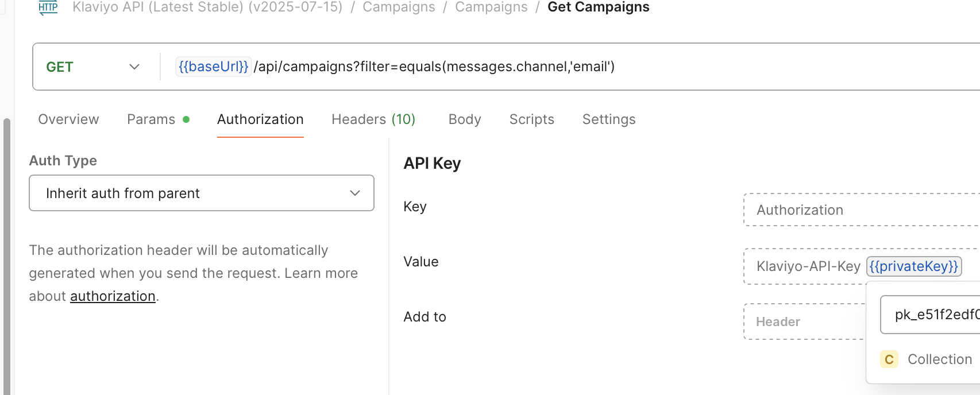Click the {{privateKey}} variable token
This screenshot has width=980, height=395.
[913, 266]
